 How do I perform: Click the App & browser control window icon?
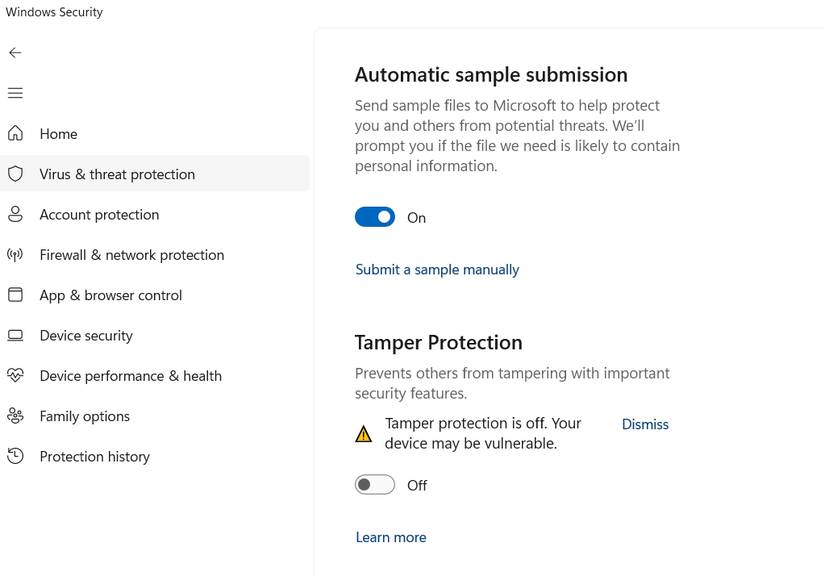[15, 295]
